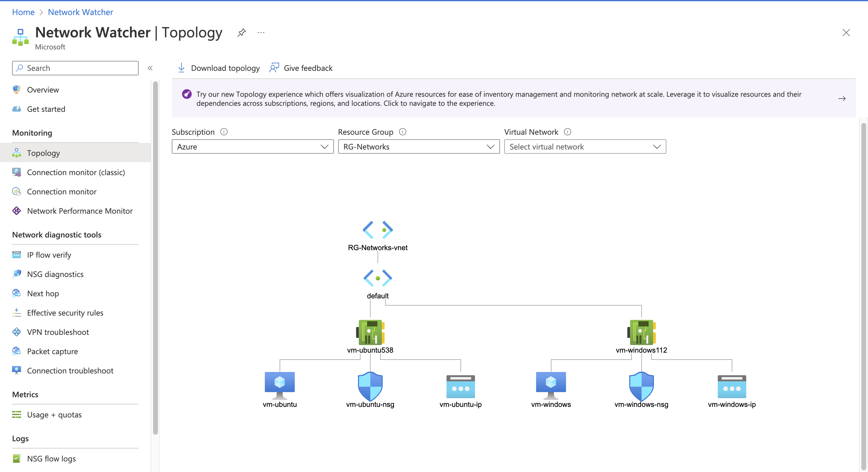Image resolution: width=868 pixels, height=472 pixels.
Task: Open VPN troubleshoot
Action: [75, 332]
